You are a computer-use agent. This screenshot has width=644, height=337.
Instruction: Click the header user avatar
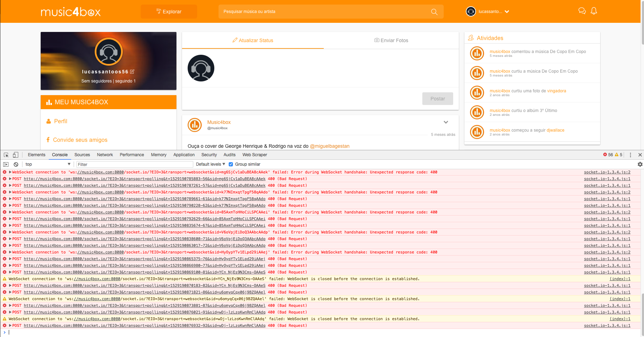[x=471, y=12]
